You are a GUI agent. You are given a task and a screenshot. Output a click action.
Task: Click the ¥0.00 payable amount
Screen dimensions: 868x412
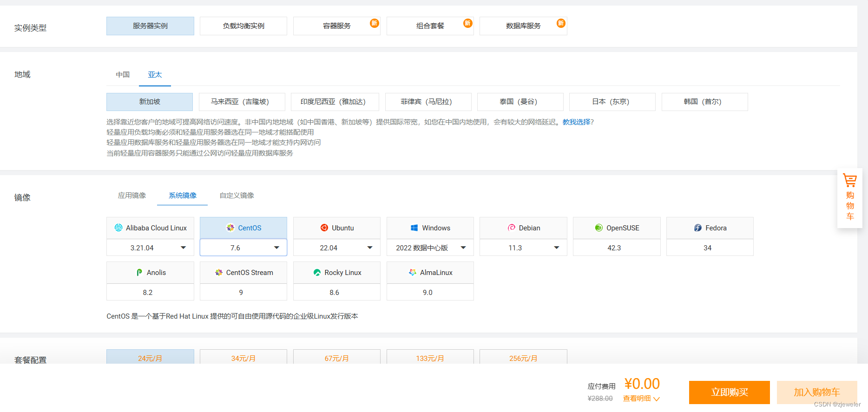tap(642, 384)
